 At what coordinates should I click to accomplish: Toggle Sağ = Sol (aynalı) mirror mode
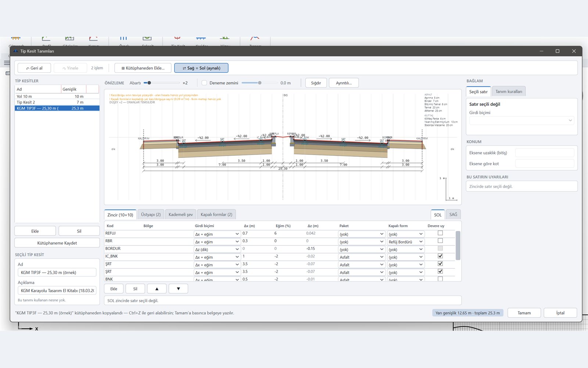pyautogui.click(x=201, y=68)
